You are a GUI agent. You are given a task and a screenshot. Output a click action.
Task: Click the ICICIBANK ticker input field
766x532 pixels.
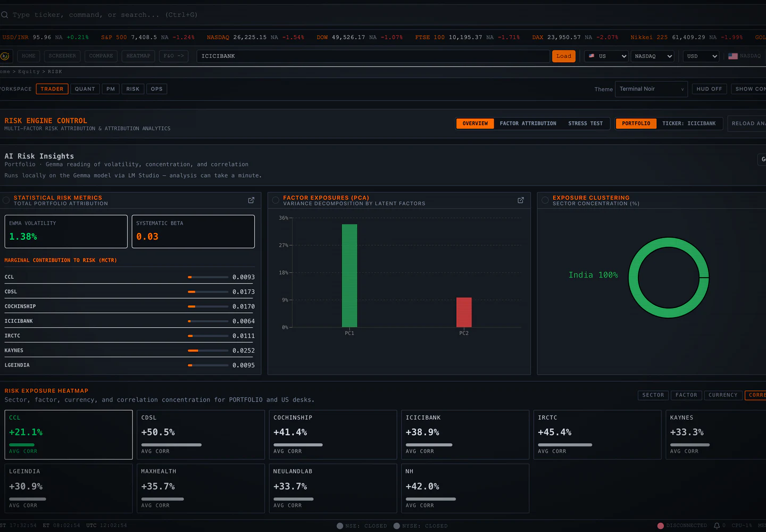pos(373,56)
